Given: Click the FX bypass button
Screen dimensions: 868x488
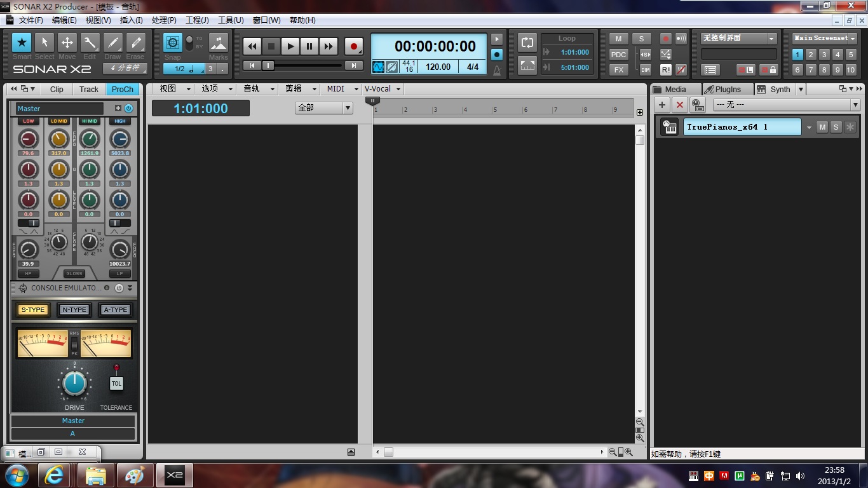Looking at the screenshot, I should (x=618, y=70).
